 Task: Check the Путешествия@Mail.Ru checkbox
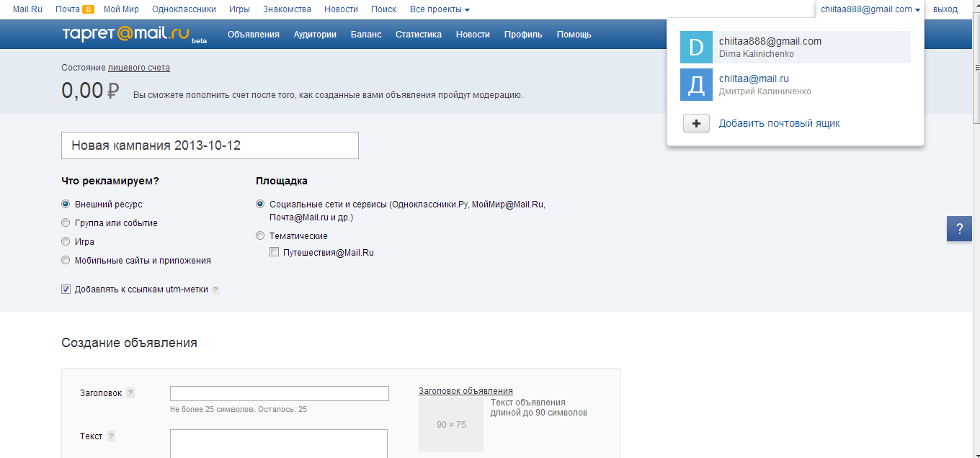point(274,253)
